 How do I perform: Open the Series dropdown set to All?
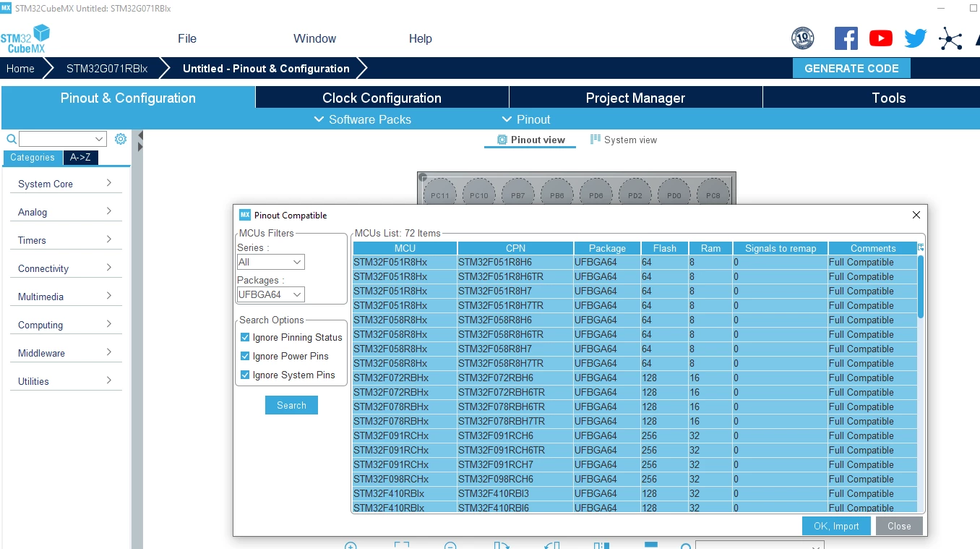(x=271, y=262)
